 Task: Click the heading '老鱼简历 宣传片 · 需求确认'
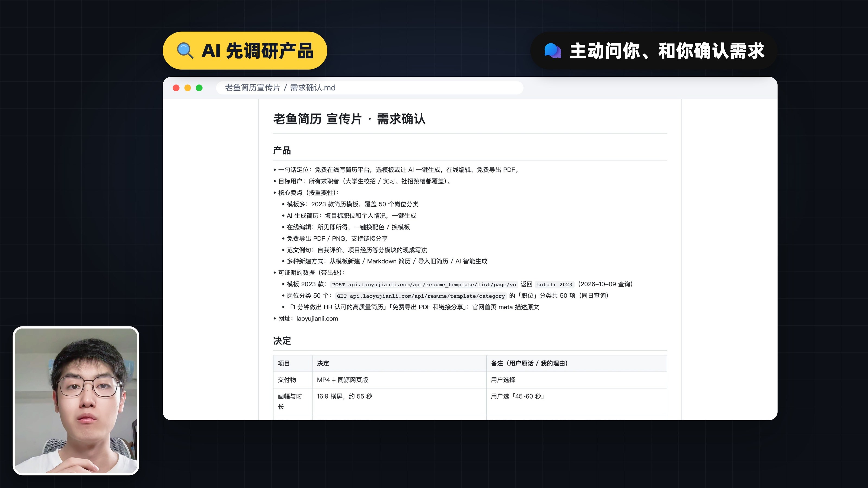(349, 119)
